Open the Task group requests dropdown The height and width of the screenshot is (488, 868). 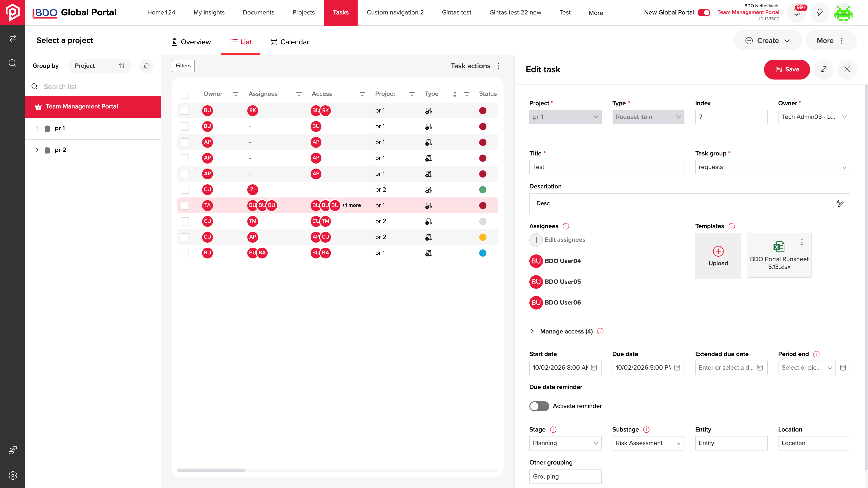[772, 167]
